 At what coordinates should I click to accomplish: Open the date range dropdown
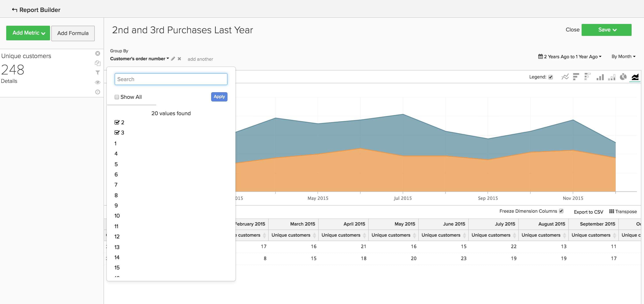[570, 57]
